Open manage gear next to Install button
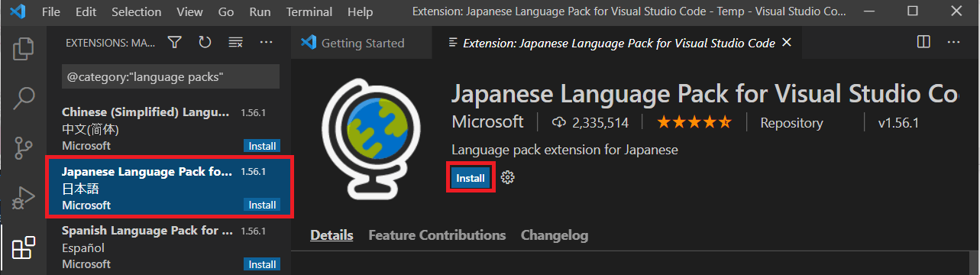Viewport: 980px width, 275px height. 507,178
